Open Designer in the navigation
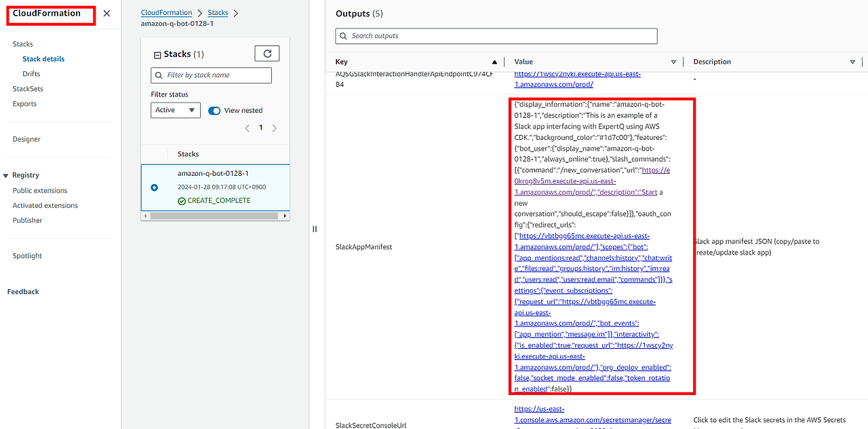 coord(26,139)
